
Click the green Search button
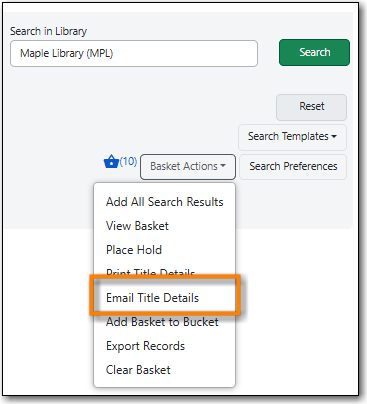click(314, 52)
